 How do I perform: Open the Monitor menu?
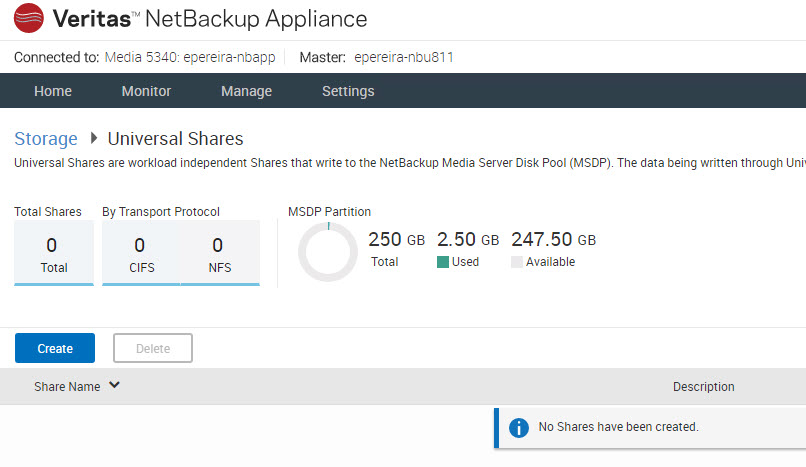click(x=146, y=91)
